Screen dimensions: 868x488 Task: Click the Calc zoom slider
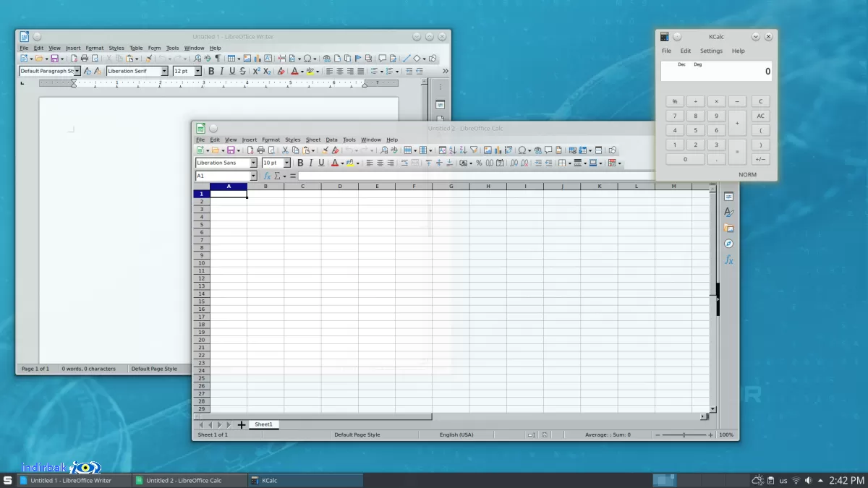click(684, 435)
